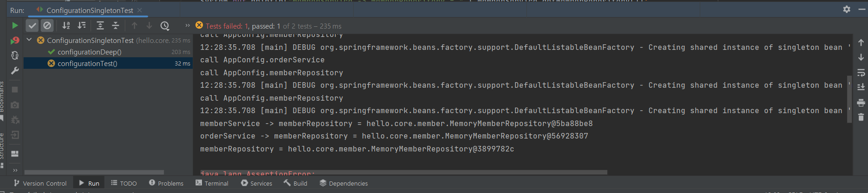Click the java.lang.AssertionError line
The image size is (868, 193).
pyautogui.click(x=258, y=174)
